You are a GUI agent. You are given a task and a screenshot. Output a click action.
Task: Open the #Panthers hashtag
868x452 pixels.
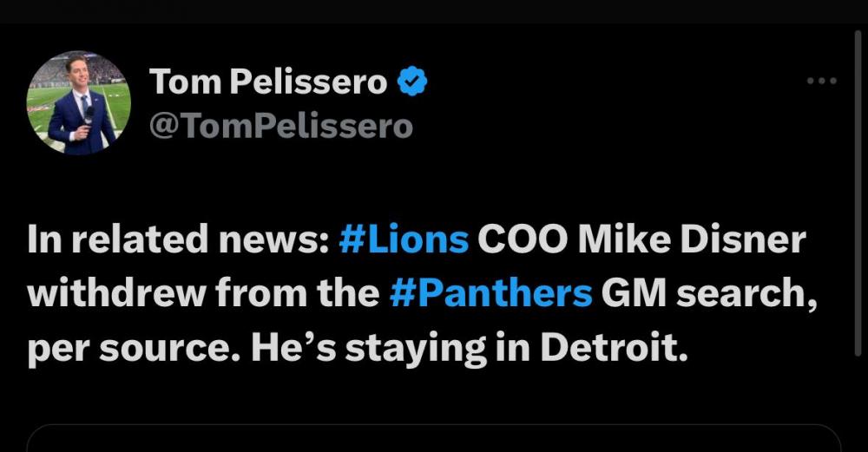[x=491, y=294]
